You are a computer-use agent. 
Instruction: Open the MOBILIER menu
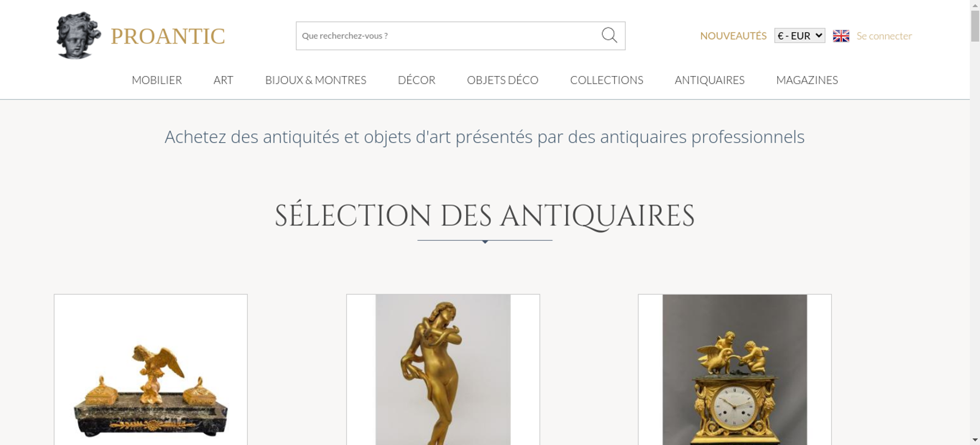coord(157,80)
